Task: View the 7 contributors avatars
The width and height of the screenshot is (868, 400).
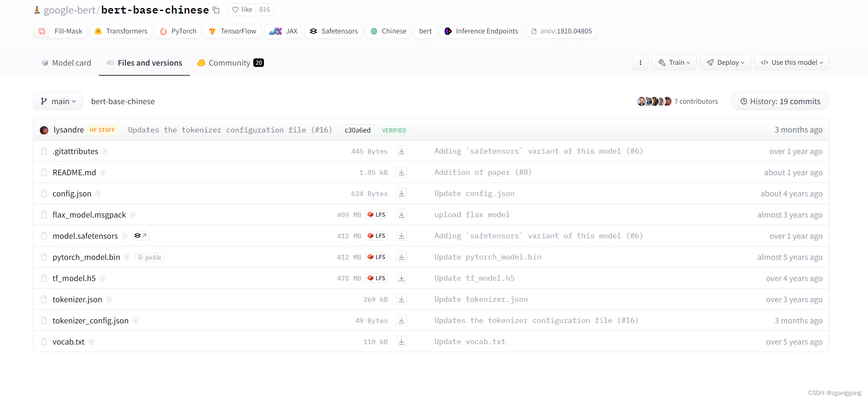Action: tap(654, 102)
